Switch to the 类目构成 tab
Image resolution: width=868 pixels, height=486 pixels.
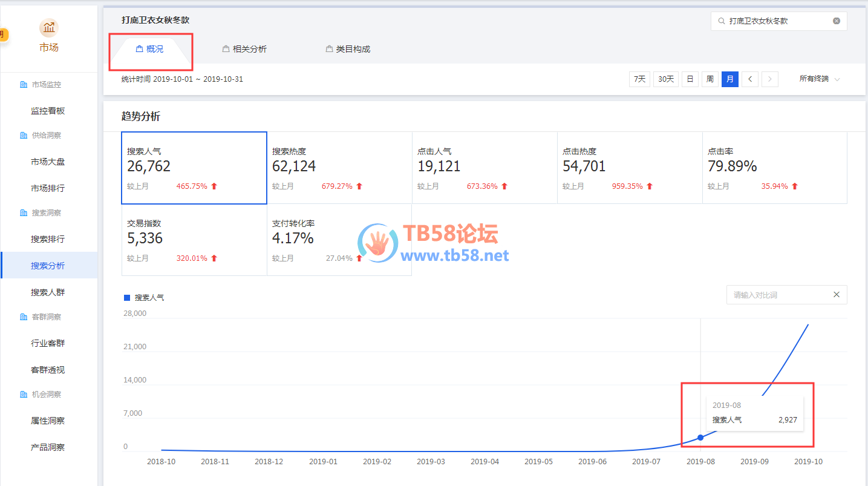pyautogui.click(x=348, y=49)
